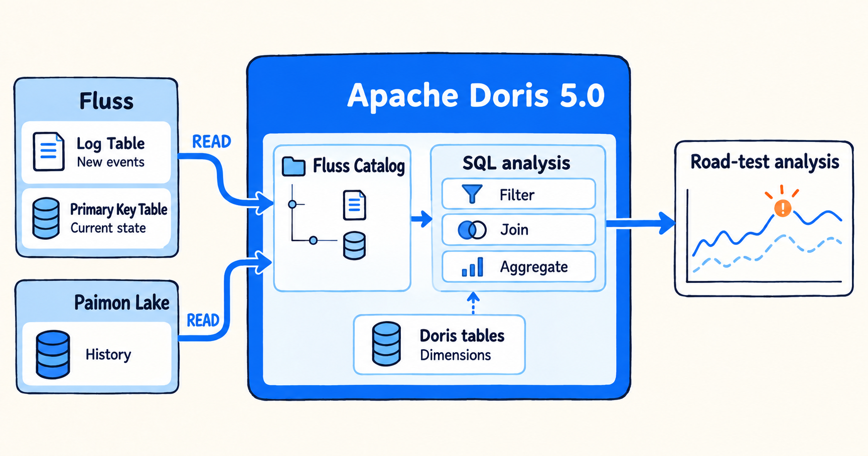Click the 'Primary Key Table' label
868x456 pixels.
(x=118, y=209)
